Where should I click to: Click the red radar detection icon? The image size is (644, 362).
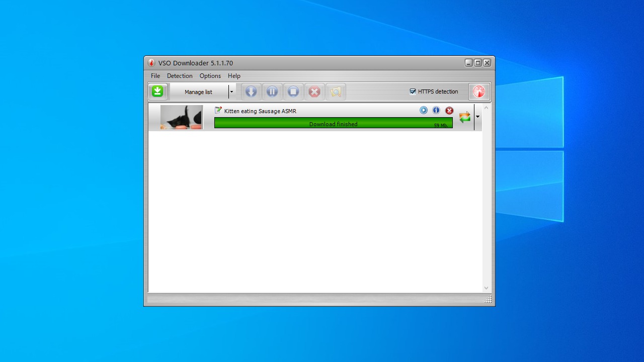[x=479, y=92]
